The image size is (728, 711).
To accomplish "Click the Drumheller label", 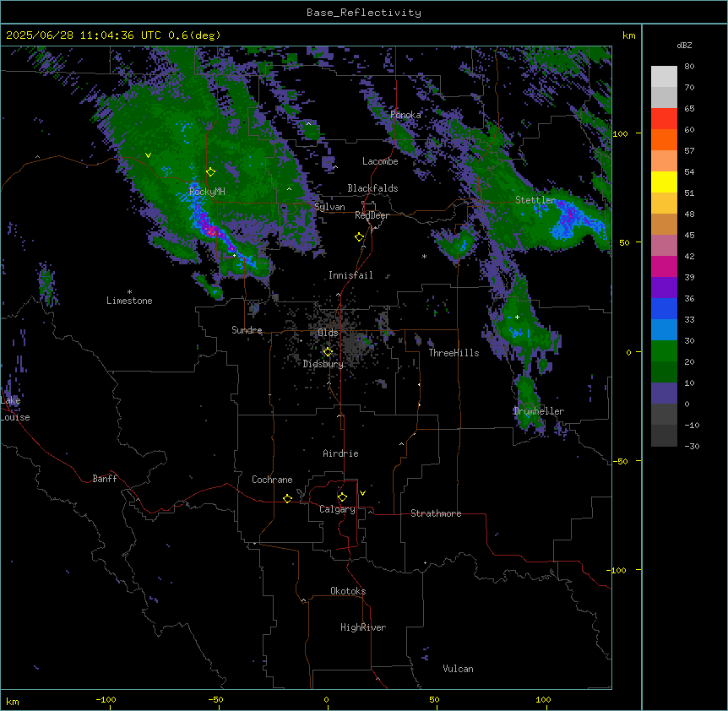I will click(539, 411).
